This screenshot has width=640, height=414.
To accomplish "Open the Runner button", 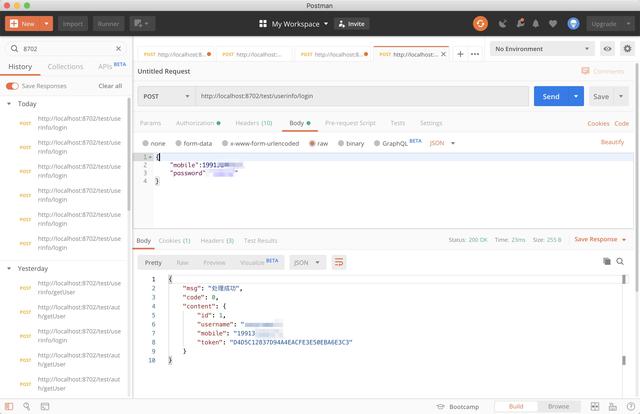I will click(108, 24).
